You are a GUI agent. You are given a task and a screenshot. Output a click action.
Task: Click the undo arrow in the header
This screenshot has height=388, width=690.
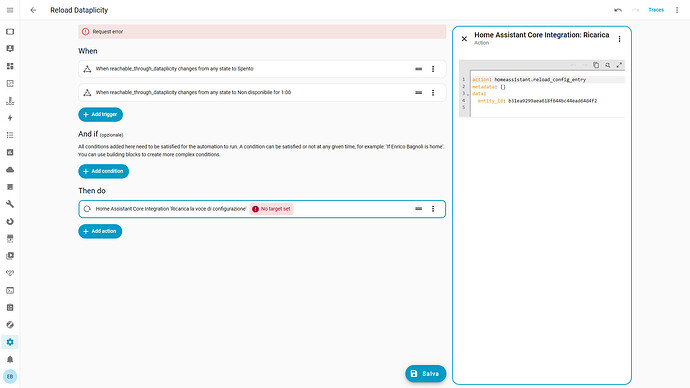618,10
